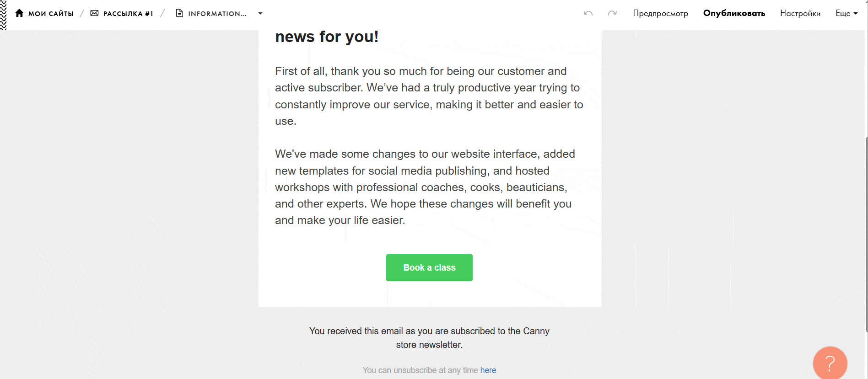This screenshot has height=379, width=868.
Task: Click the green Book a class button
Action: [x=429, y=267]
